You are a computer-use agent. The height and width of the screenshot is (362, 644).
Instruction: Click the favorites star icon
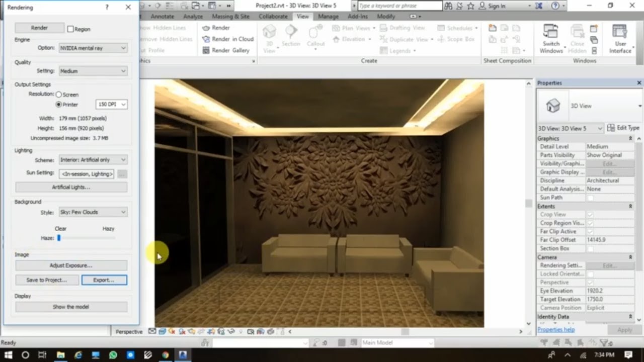(470, 6)
